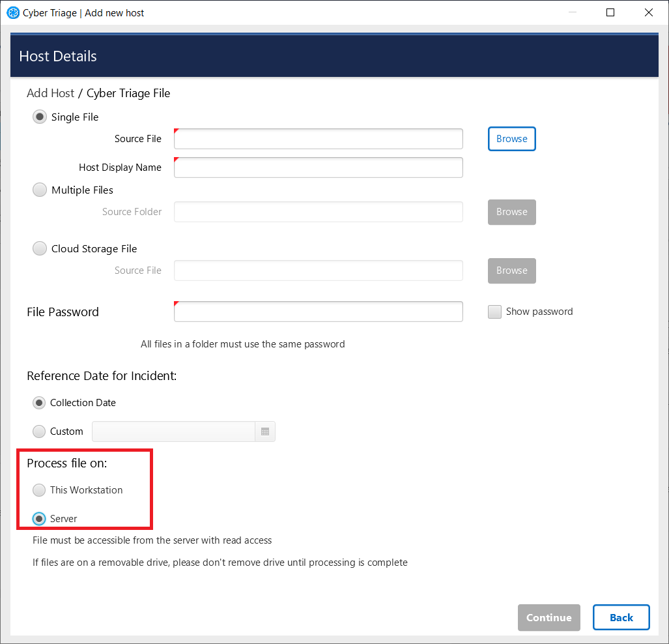The image size is (669, 644).
Task: Click the Cyber Triage app icon in title bar
Action: point(12,12)
